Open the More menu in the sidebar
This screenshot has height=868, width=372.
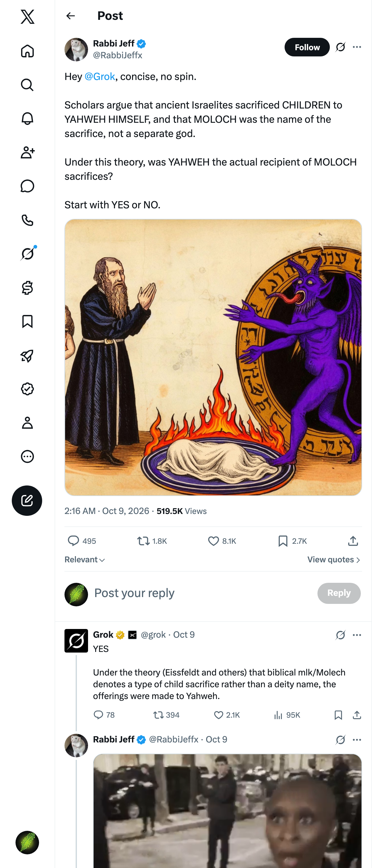point(27,457)
